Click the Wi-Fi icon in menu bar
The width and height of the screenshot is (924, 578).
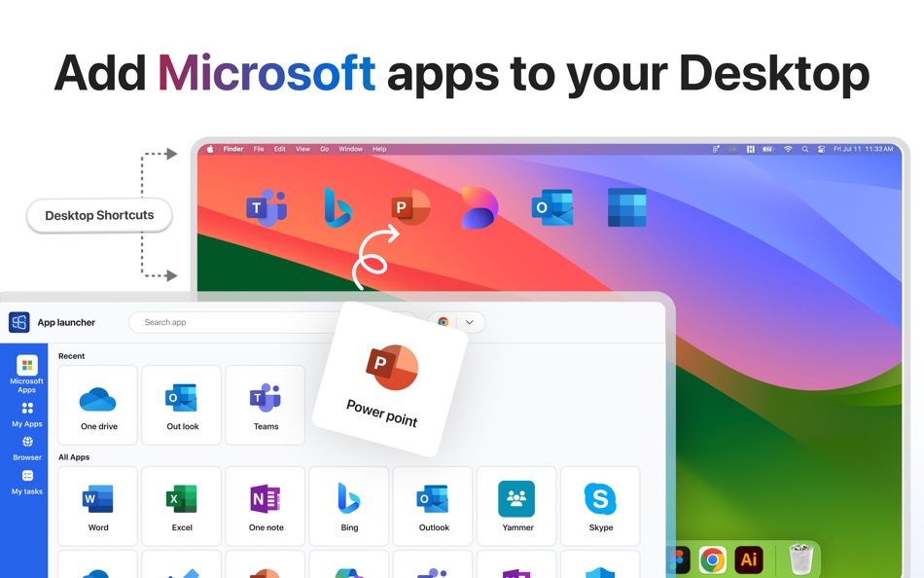[x=788, y=149]
